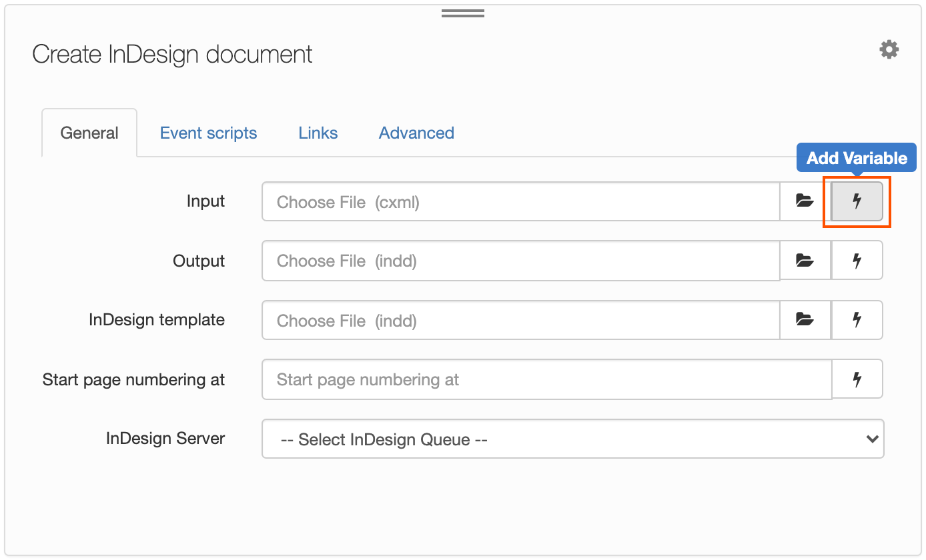Open the InDesign Server queue dropdown
Viewport: 926px width, 560px height.
click(573, 439)
